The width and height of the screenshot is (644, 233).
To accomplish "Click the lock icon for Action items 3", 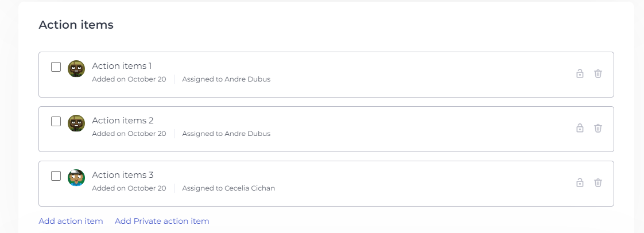I will coord(580,182).
